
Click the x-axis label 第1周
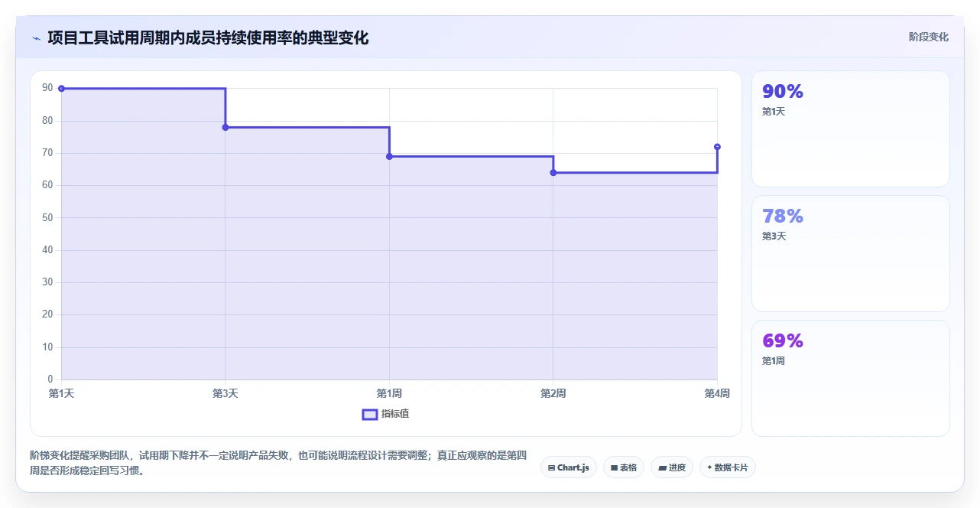click(x=389, y=393)
